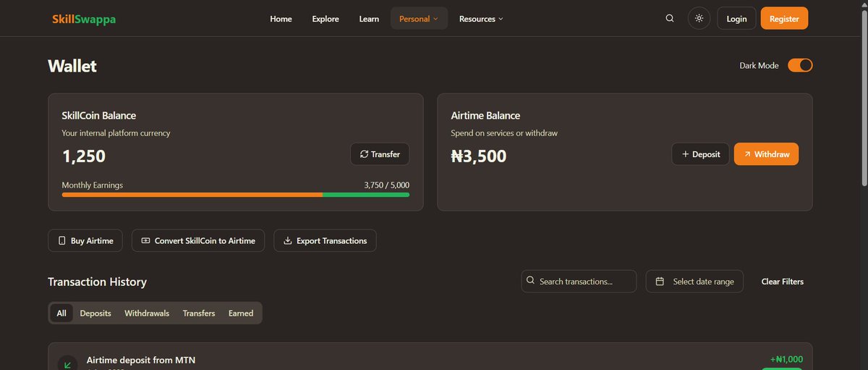The image size is (868, 370).
Task: Click the refresh icon on the Transfer button
Action: pyautogui.click(x=365, y=154)
